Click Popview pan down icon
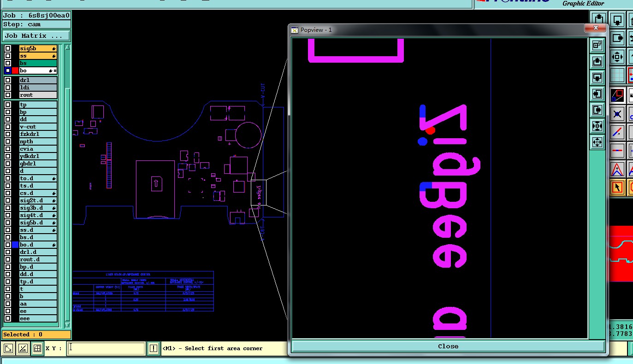This screenshot has width=633, height=364. click(597, 77)
